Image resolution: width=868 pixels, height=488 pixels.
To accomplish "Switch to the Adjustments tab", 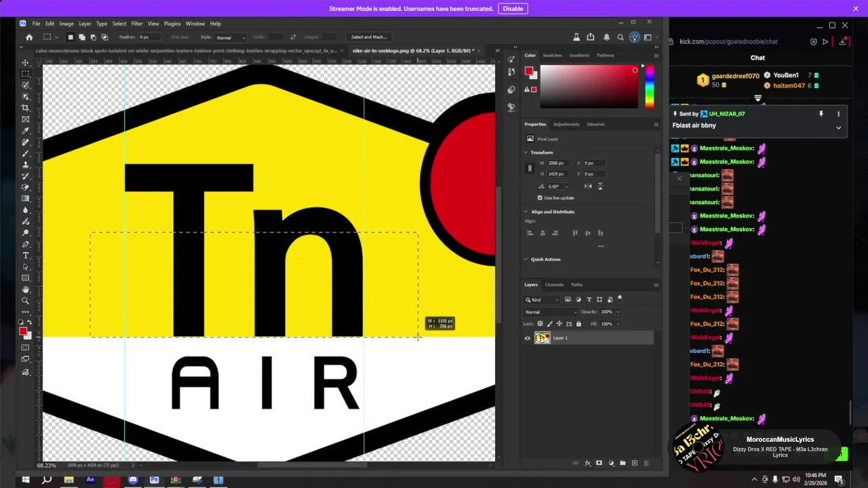I will [566, 124].
